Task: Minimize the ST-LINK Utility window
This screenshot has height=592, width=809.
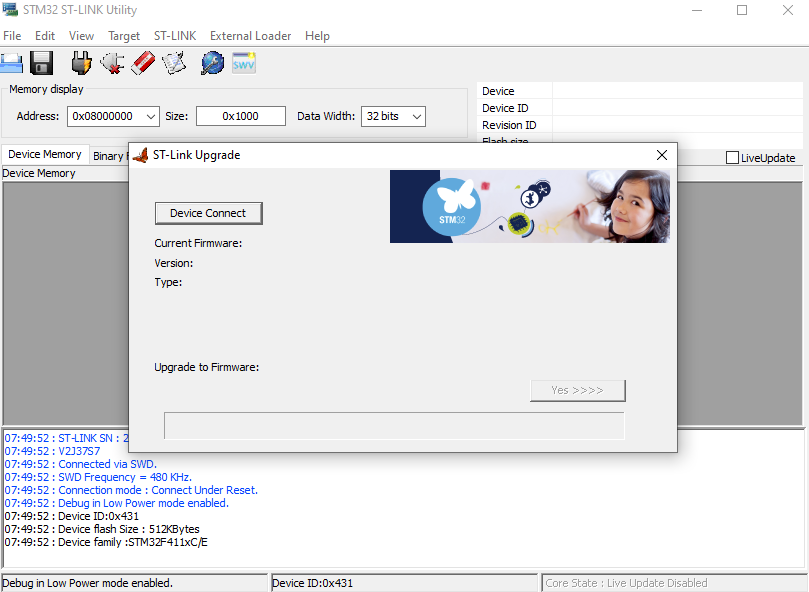Action: point(697,10)
